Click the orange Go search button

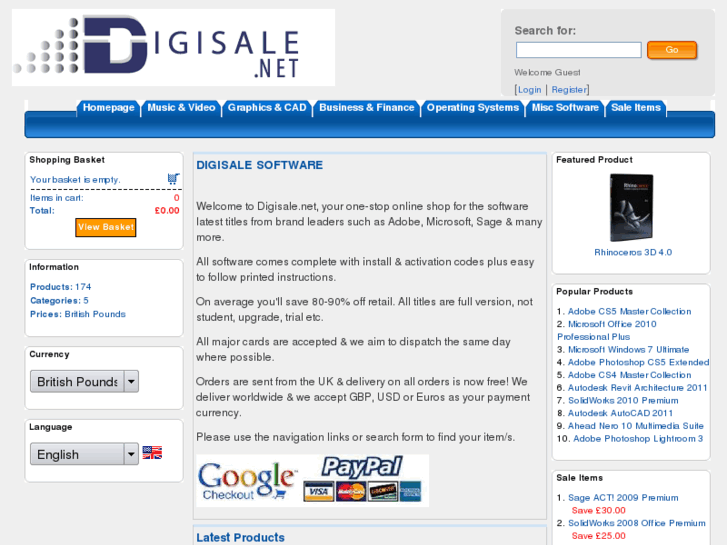point(672,50)
